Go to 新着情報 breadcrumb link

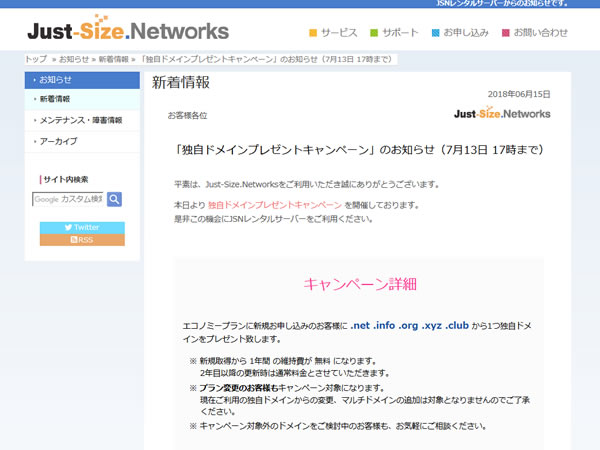coord(113,59)
